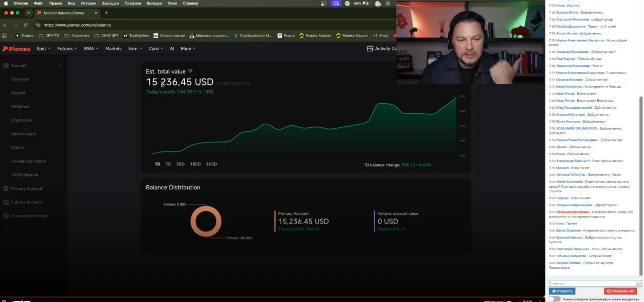Open the Activity Center gift icon
This screenshot has width=644, height=302.
coord(370,49)
